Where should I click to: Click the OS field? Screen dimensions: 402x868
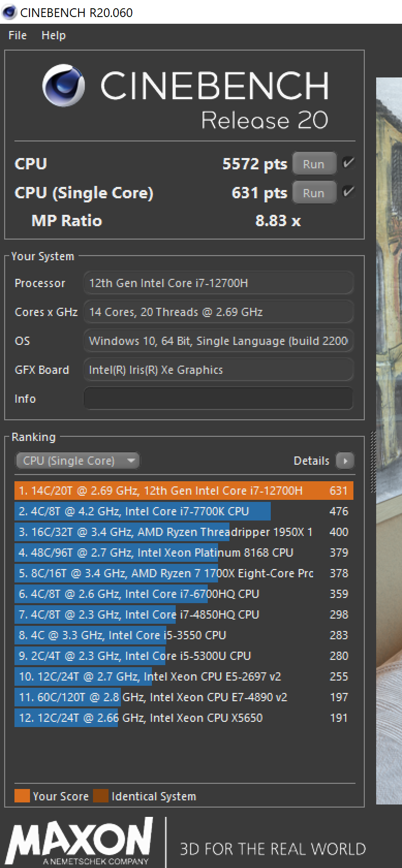pyautogui.click(x=219, y=341)
